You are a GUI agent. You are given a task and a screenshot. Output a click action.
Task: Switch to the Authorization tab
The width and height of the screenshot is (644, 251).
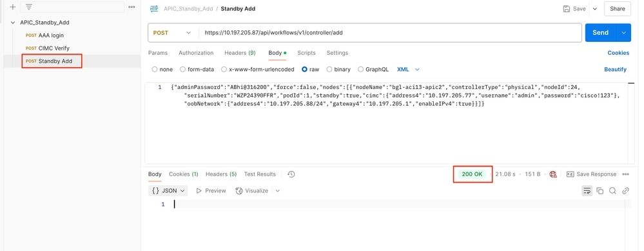pos(196,53)
